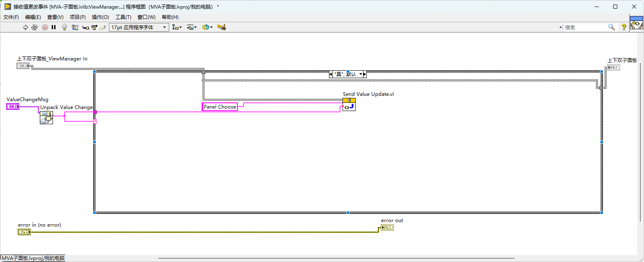Image resolution: width=644 pixels, height=262 pixels.
Task: Open the Distribute Objects dropdown
Action: coord(192,27)
